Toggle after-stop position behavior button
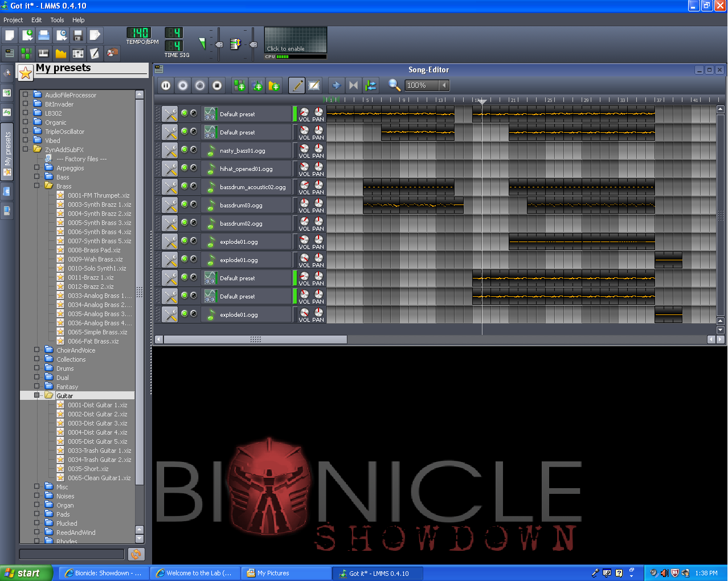 pyautogui.click(x=371, y=85)
